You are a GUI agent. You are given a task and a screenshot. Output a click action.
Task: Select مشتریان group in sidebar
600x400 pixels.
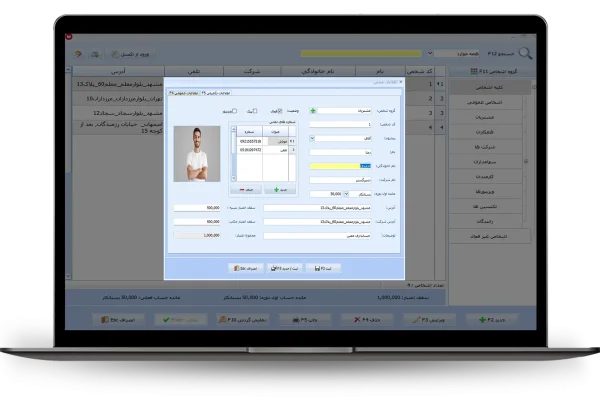tap(485, 117)
